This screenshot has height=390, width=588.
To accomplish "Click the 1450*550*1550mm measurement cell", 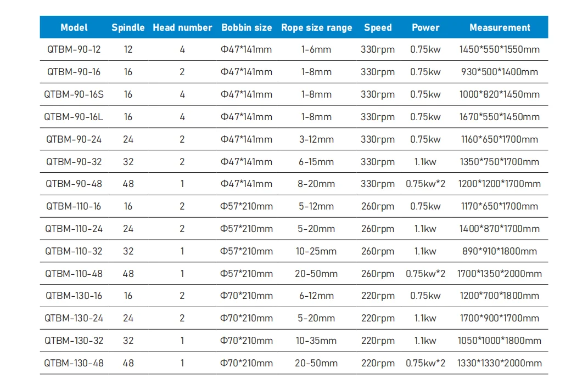I will point(500,49).
